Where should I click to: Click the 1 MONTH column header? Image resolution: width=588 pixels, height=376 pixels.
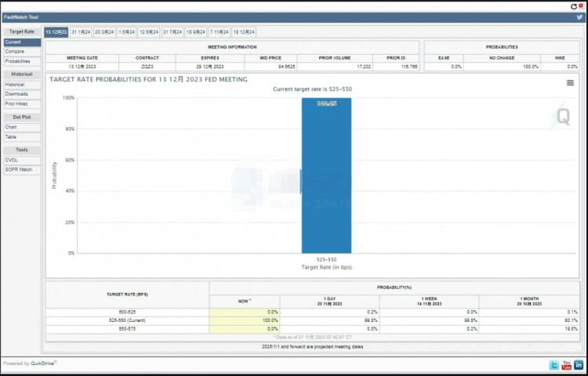[529, 302]
